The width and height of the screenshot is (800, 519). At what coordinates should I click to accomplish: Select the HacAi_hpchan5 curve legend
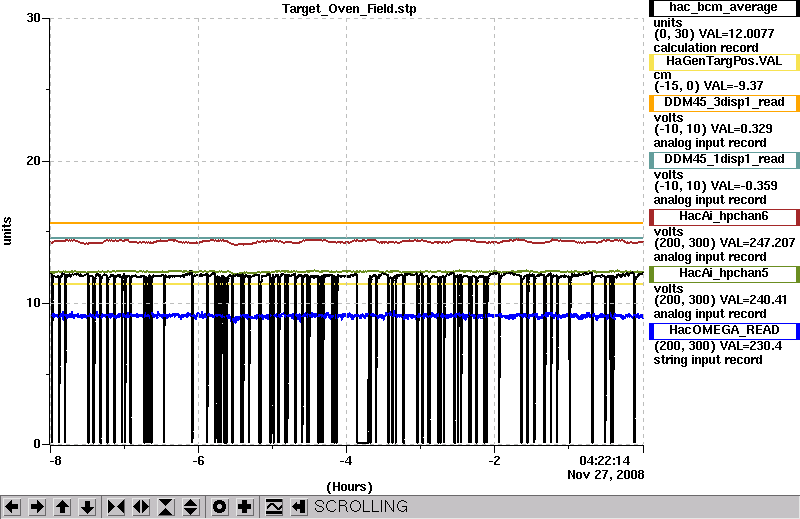pos(723,274)
